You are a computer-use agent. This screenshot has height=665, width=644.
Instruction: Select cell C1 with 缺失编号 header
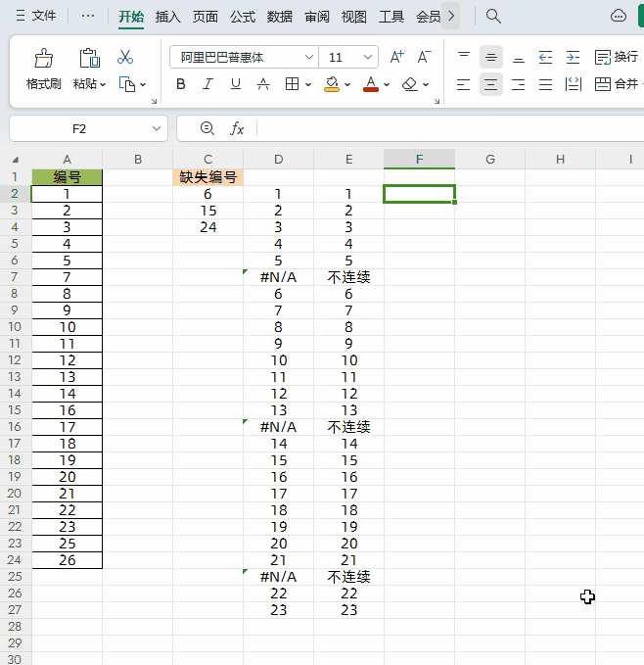click(x=207, y=177)
